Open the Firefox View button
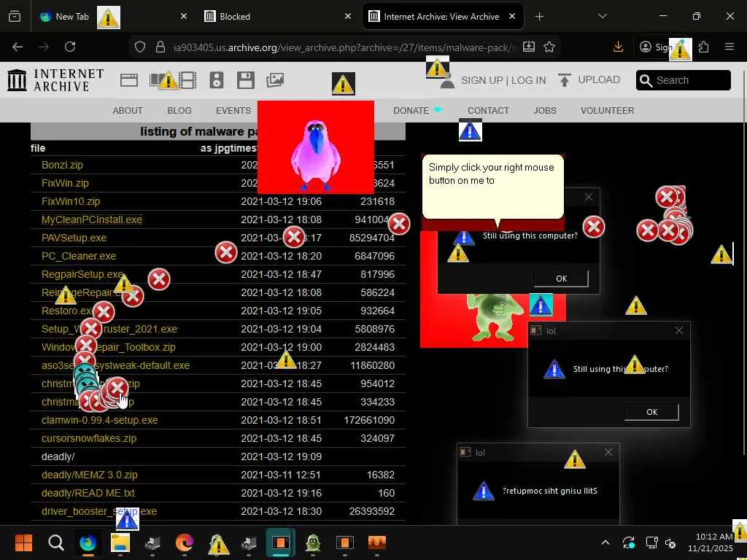This screenshot has width=747, height=560. point(15,17)
